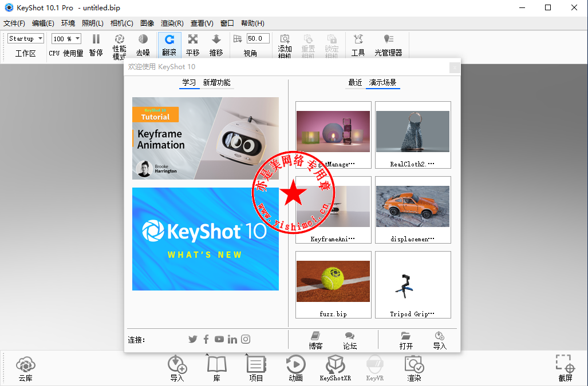
Task: Open the 图像 menu
Action: pyautogui.click(x=147, y=23)
